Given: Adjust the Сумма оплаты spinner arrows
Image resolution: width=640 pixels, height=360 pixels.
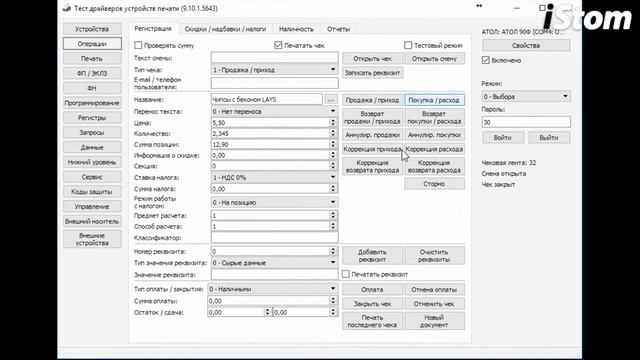Looking at the screenshot, I should (333, 301).
